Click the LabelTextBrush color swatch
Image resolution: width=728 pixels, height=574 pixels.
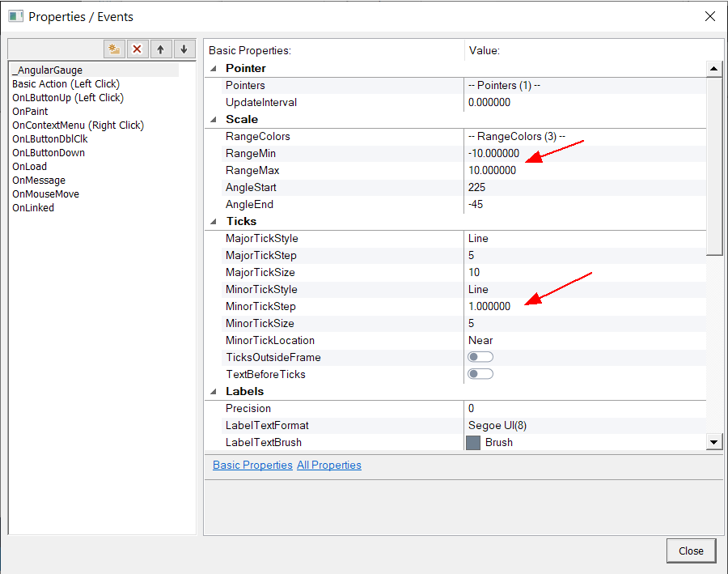(473, 443)
